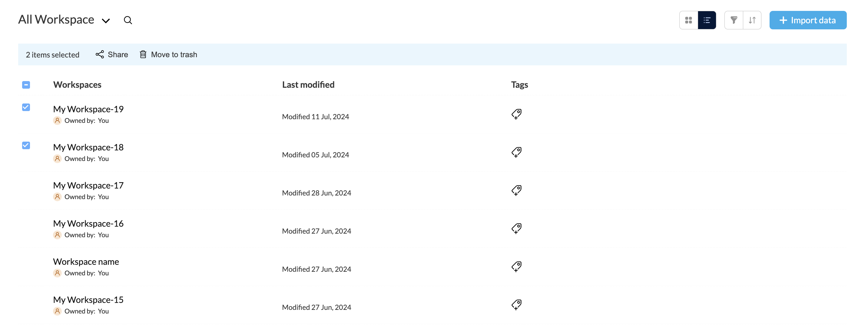Viewport: 868px width, 325px height.
Task: Add a tag to My Workspace-19
Action: [x=516, y=114]
